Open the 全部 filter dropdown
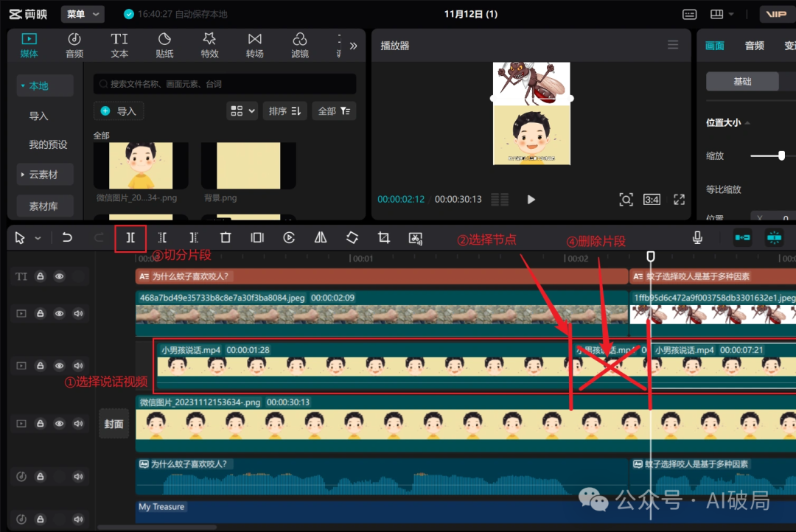The image size is (796, 532). point(334,111)
